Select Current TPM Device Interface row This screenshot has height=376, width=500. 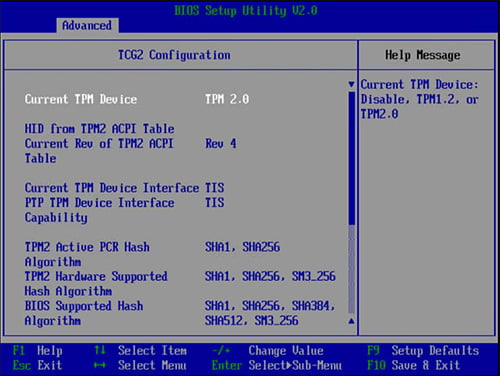point(124,188)
